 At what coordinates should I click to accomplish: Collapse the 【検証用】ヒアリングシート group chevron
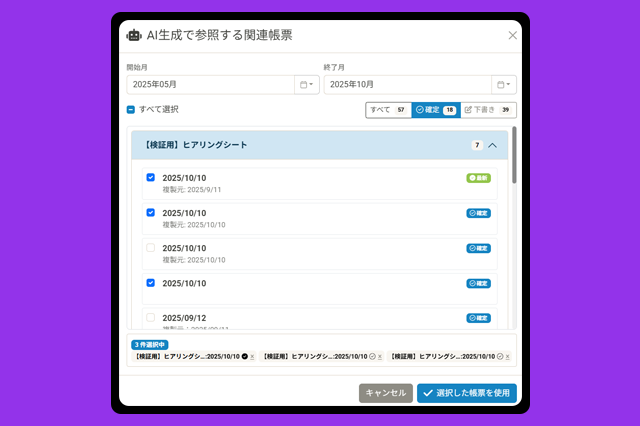[493, 145]
